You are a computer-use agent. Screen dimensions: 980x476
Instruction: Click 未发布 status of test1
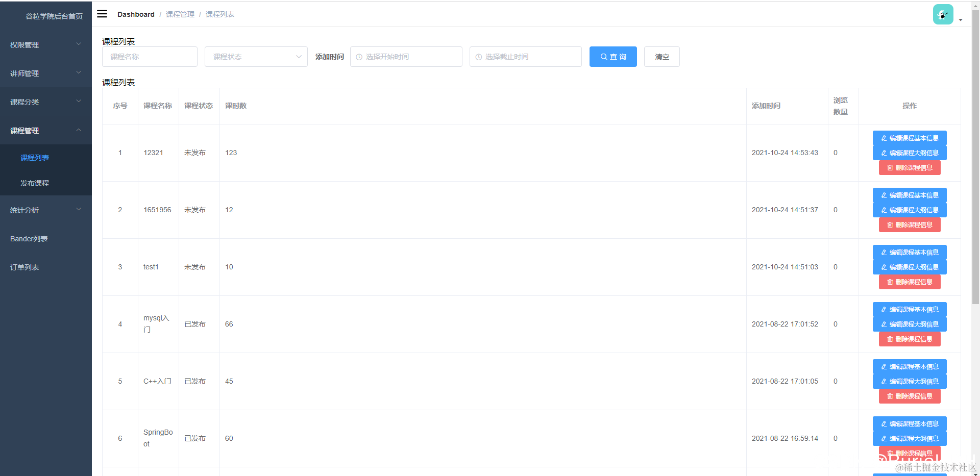pyautogui.click(x=195, y=267)
